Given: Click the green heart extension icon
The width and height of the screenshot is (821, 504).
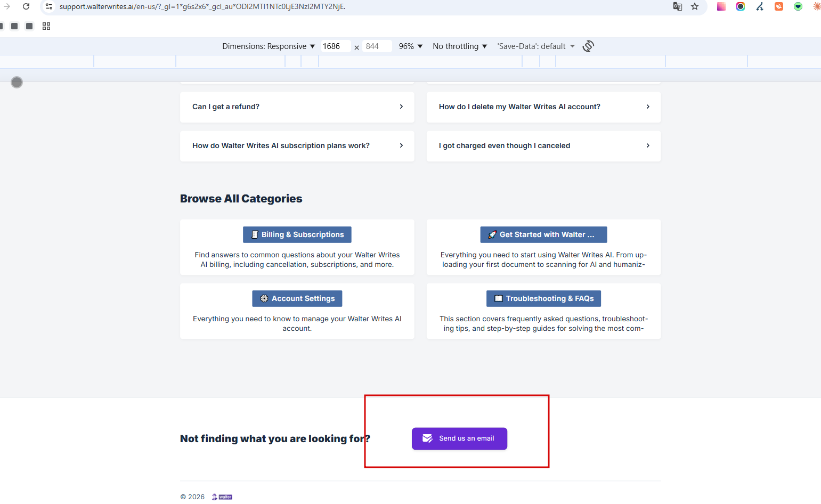Looking at the screenshot, I should tap(798, 6).
